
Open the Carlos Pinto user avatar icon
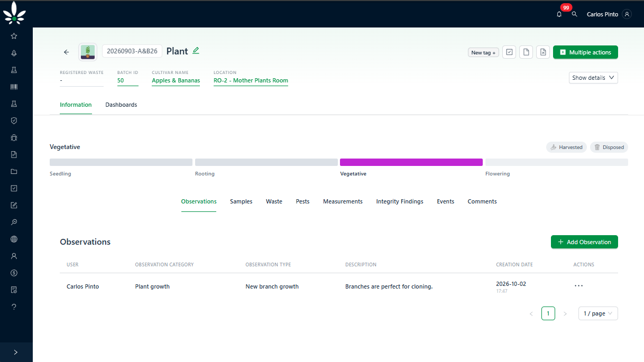pos(627,14)
